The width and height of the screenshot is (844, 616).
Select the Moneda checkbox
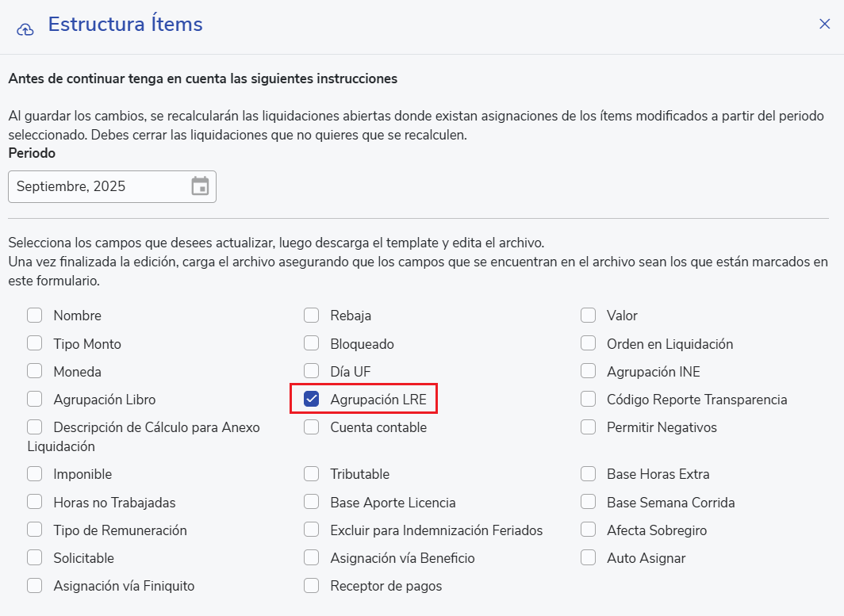pyautogui.click(x=35, y=371)
